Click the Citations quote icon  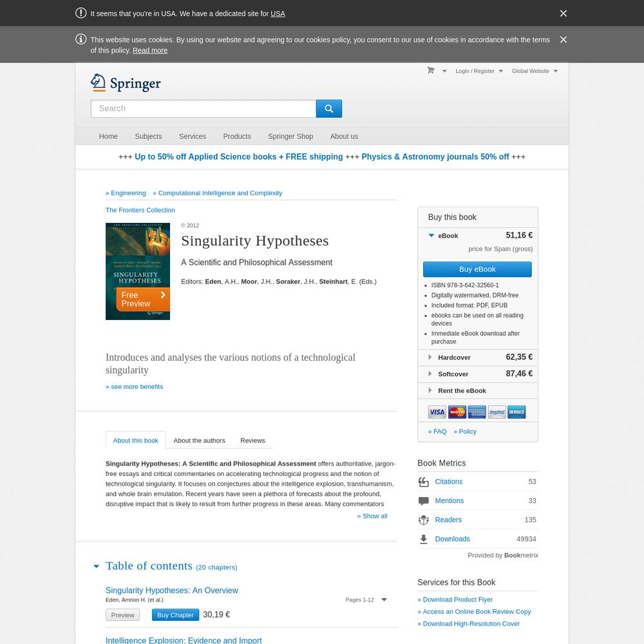pos(424,482)
